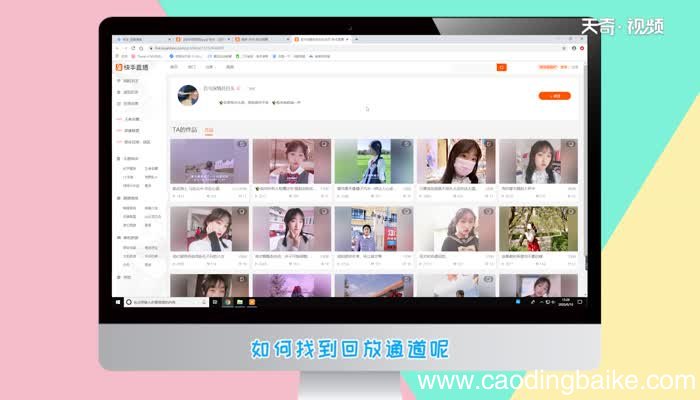Focus the Kuaishou header search box
This screenshot has height=400, width=700.
click(x=473, y=67)
